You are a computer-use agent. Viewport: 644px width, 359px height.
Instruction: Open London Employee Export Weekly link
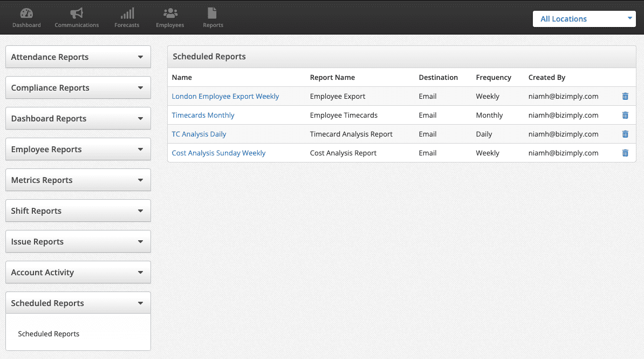point(225,97)
